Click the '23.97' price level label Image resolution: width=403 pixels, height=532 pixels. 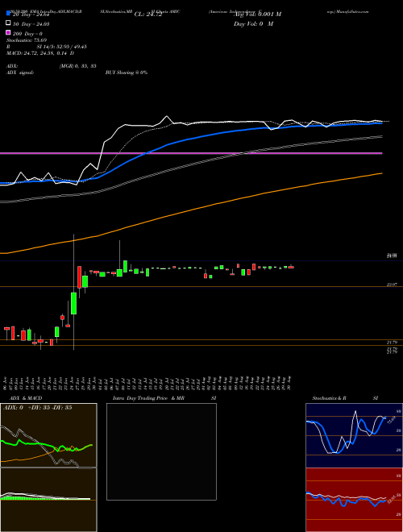point(392,285)
